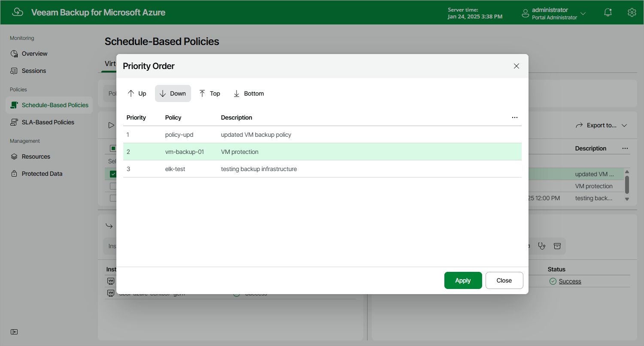644x346 pixels.
Task: Collapse the left navigation sidebar
Action: pos(14,331)
